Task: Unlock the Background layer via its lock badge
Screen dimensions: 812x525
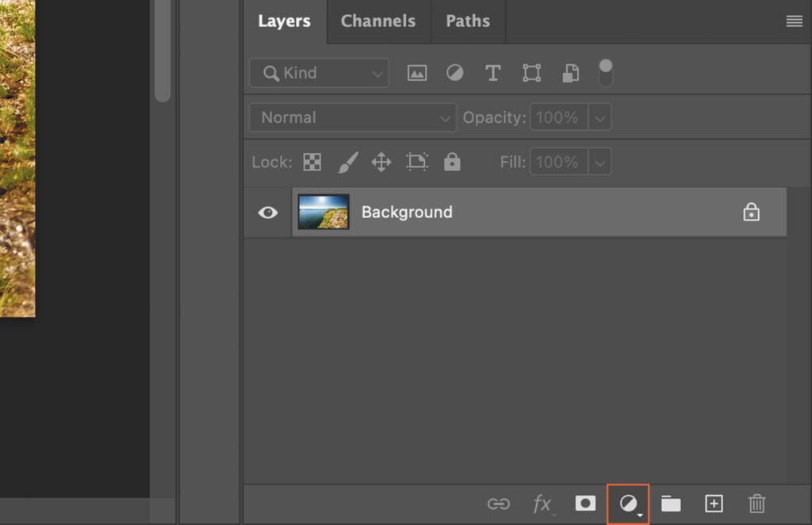Action: click(x=750, y=212)
